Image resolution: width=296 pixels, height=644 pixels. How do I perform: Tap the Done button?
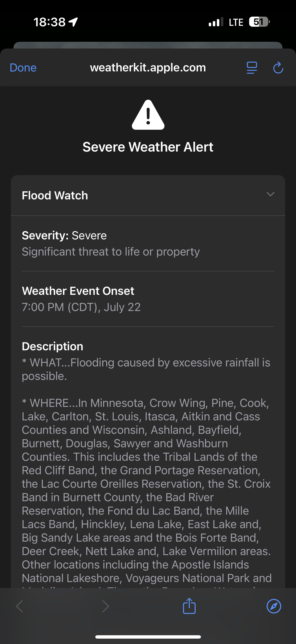pyautogui.click(x=23, y=68)
